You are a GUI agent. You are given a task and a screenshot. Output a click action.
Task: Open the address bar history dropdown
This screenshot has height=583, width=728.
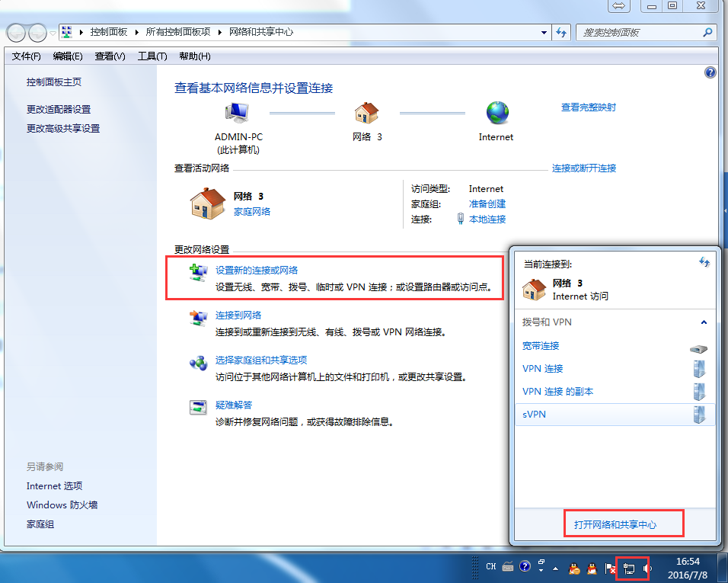click(544, 33)
